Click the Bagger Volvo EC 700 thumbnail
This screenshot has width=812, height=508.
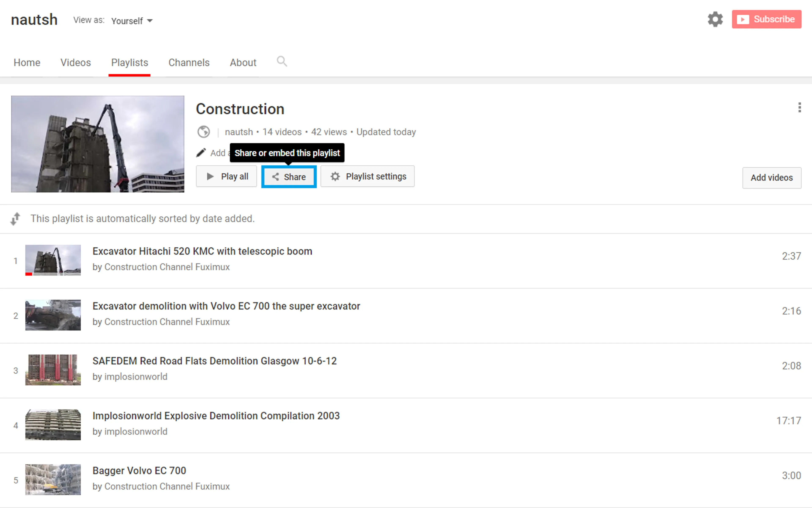(x=53, y=479)
